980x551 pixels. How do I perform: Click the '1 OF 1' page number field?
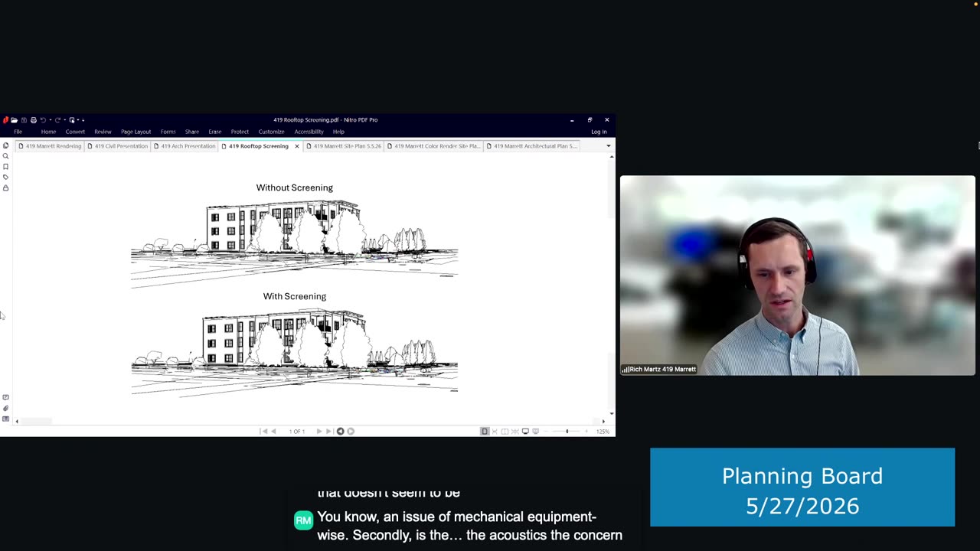pyautogui.click(x=297, y=431)
